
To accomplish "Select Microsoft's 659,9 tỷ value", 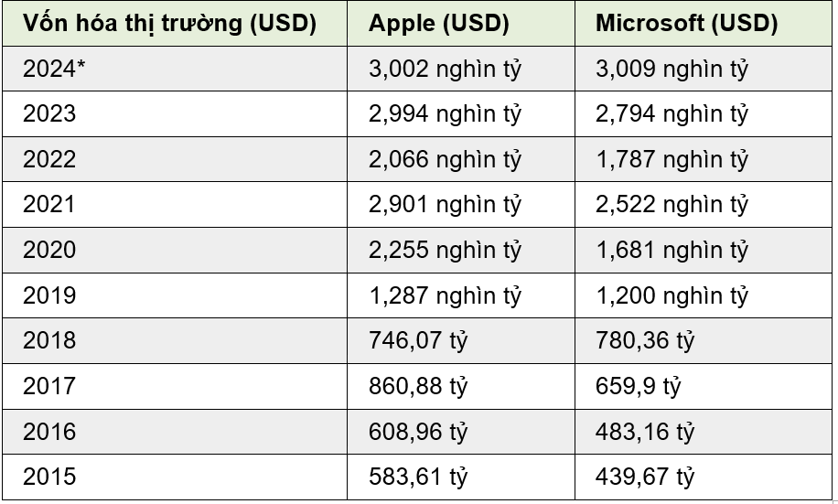I will (639, 386).
